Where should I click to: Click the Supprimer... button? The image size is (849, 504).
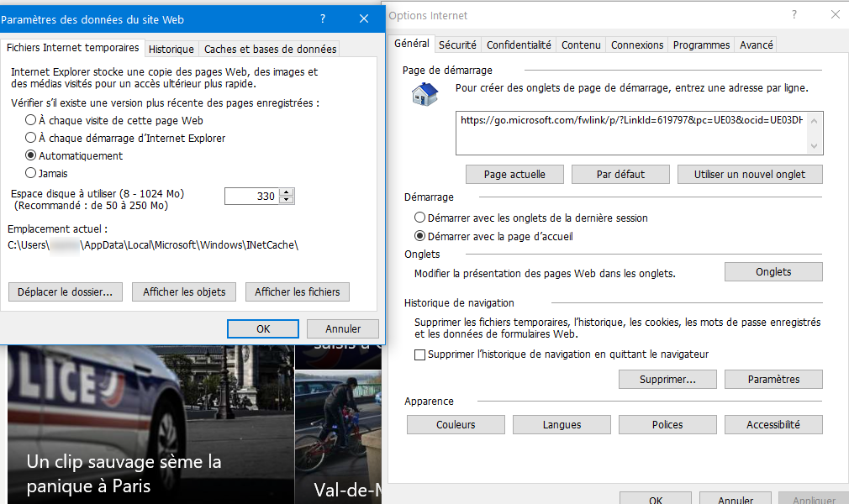(667, 379)
